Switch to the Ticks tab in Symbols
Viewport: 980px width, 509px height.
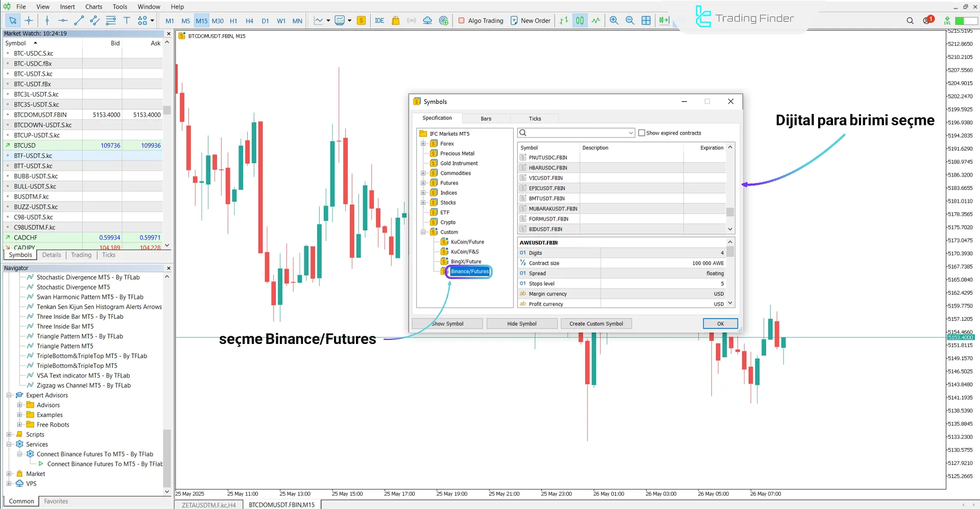535,118
